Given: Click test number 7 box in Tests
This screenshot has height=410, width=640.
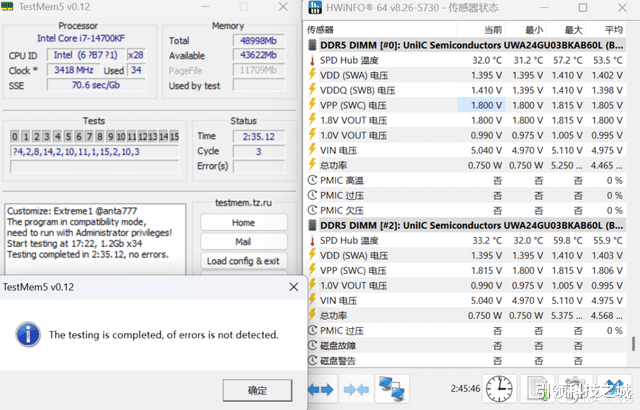Looking at the screenshot, I should click(89, 137).
